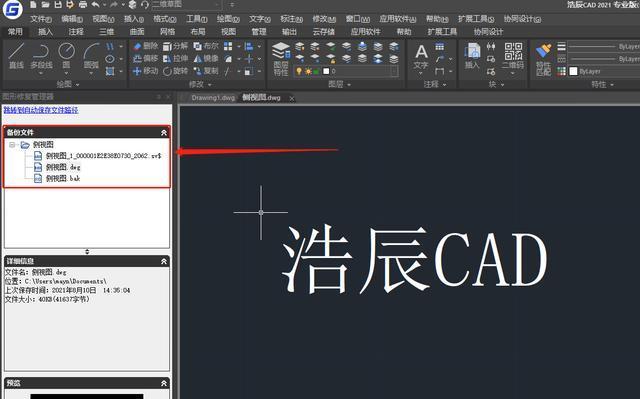Click the Print icon in quick toolbar
The width and height of the screenshot is (640, 399).
[x=83, y=4]
